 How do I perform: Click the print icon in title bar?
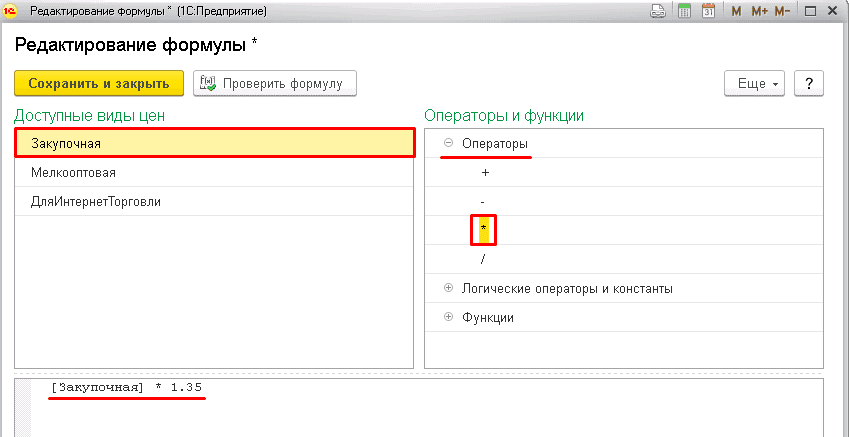click(659, 12)
